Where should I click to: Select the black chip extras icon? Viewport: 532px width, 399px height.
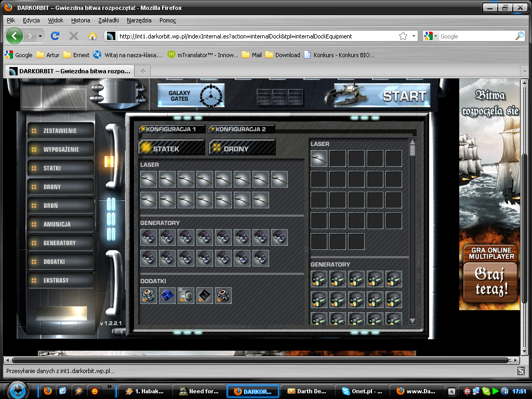pyautogui.click(x=205, y=296)
